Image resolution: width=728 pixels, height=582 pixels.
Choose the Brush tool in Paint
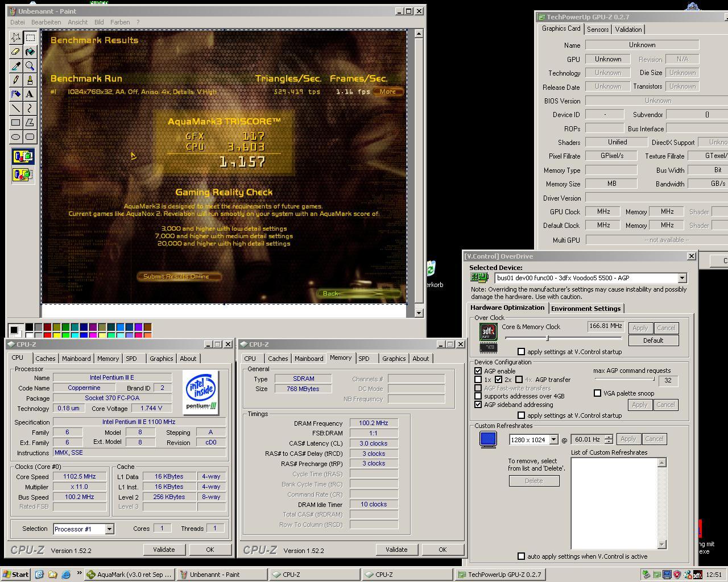point(30,80)
